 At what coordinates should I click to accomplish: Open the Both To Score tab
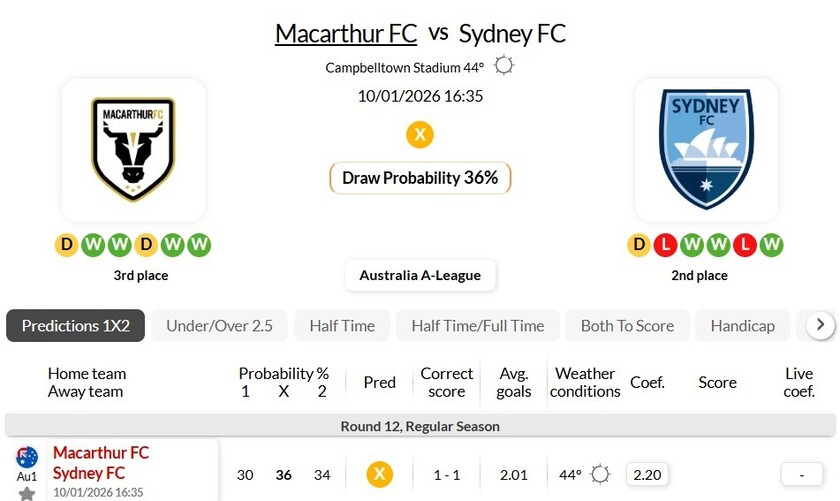(x=627, y=326)
